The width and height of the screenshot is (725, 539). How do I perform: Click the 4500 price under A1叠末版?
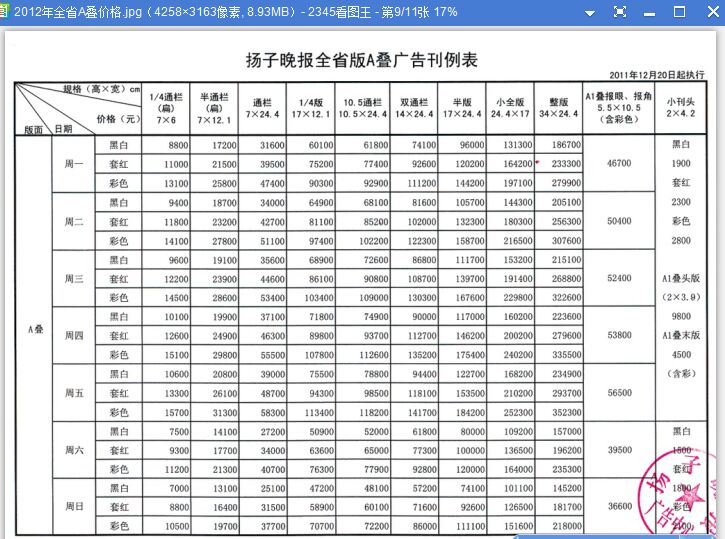(x=681, y=355)
